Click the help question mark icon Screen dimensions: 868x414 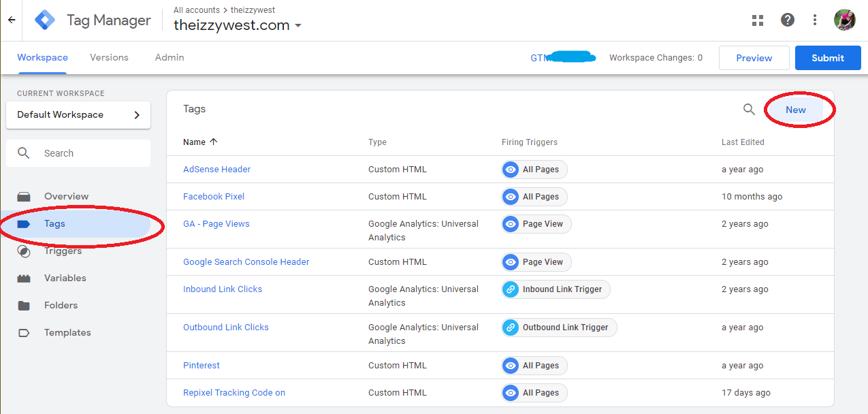787,20
